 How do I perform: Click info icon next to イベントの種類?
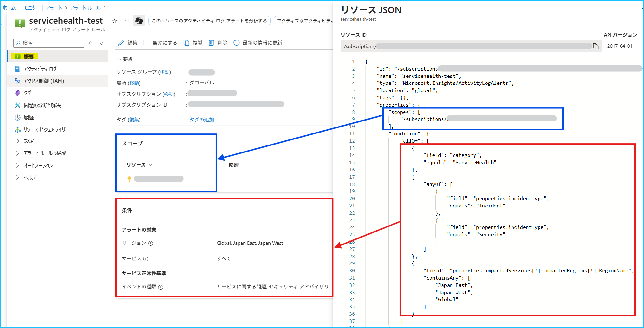(x=161, y=287)
